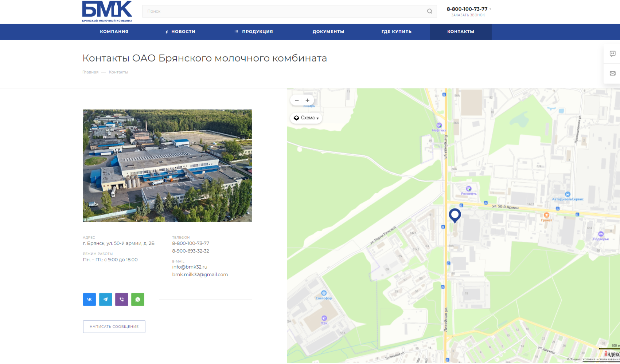The width and height of the screenshot is (620, 364).
Task: Click the blue map location pin
Action: 455,215
